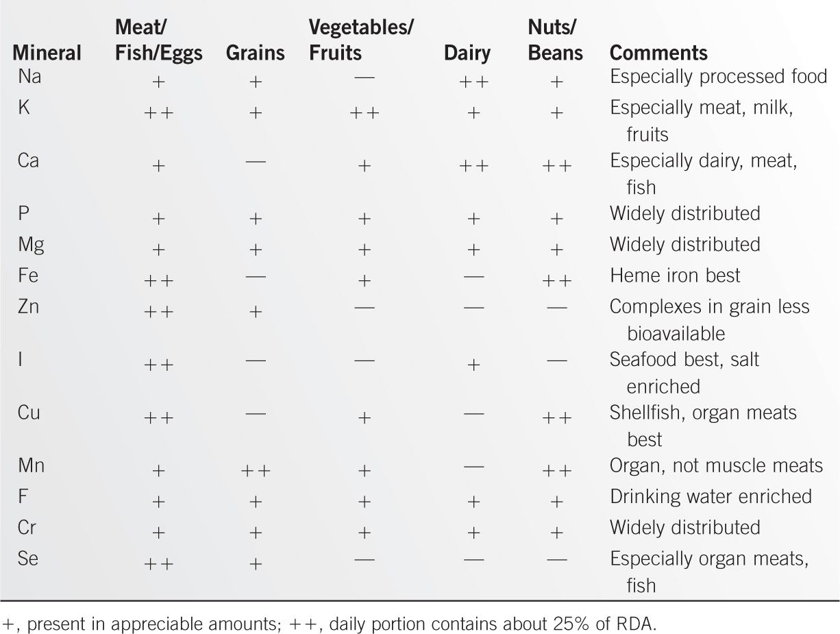Click the Mineral column header
This screenshot has height=634, width=840.
tap(47, 53)
